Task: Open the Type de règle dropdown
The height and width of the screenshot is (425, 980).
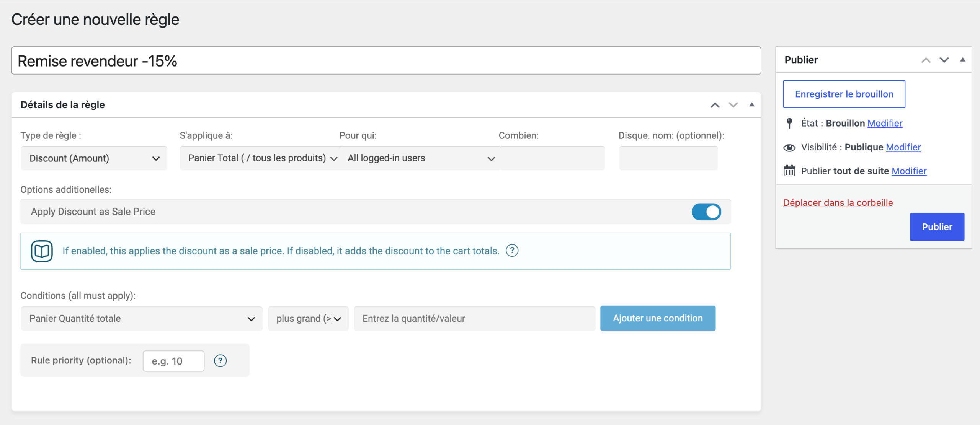Action: click(94, 158)
